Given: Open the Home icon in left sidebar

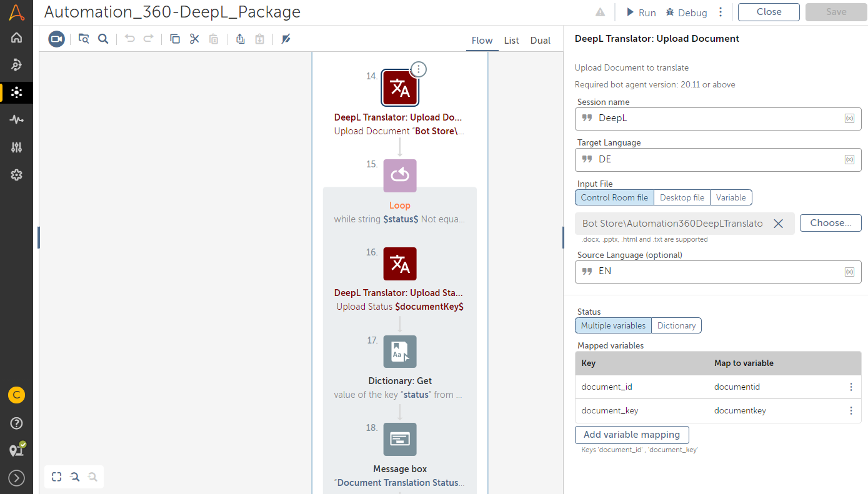Looking at the screenshot, I should [17, 37].
